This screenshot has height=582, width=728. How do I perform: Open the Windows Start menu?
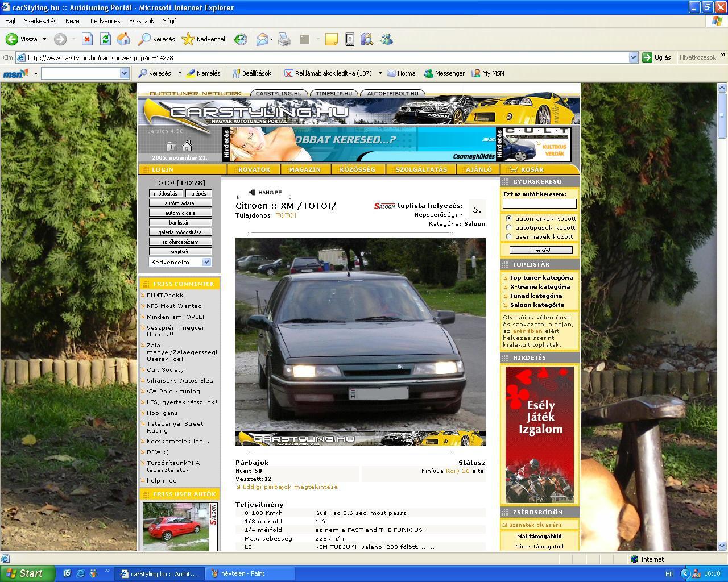pos(27,573)
